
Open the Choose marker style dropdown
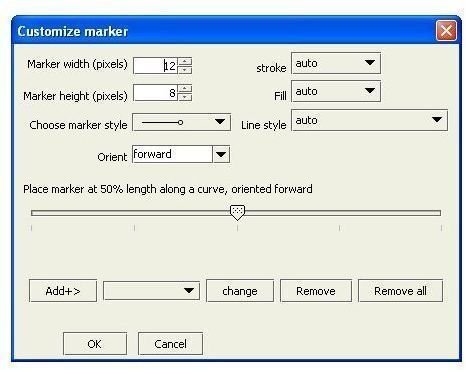[x=181, y=122]
